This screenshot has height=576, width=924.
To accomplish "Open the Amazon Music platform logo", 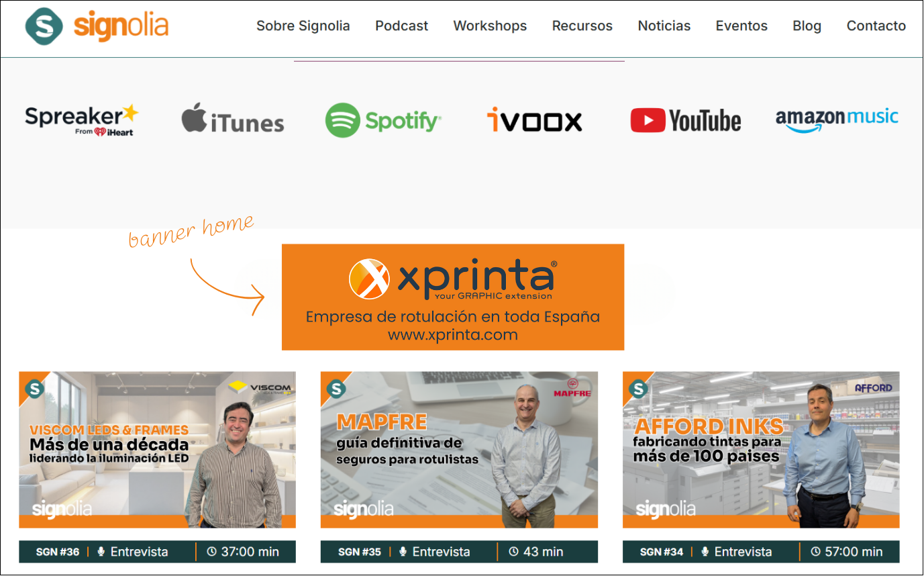I will (837, 119).
